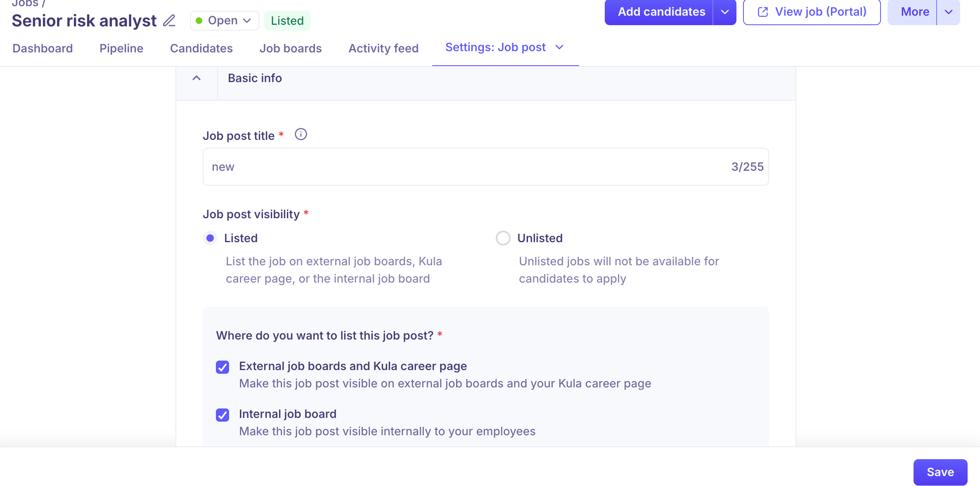Click the Add candidates button
Image resolution: width=980 pixels, height=486 pixels.
pyautogui.click(x=660, y=12)
